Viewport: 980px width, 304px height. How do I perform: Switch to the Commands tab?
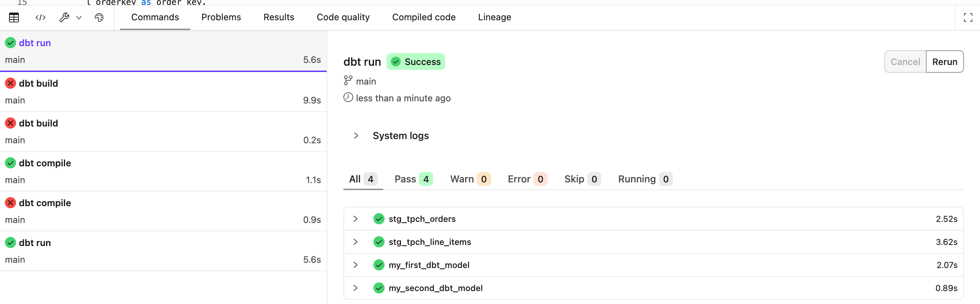point(155,17)
